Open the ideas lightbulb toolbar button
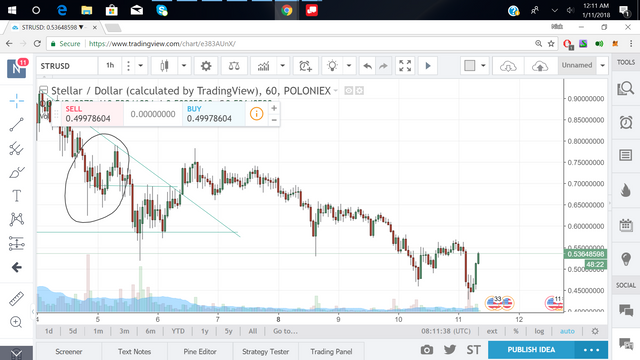The image size is (640, 360). (x=332, y=66)
